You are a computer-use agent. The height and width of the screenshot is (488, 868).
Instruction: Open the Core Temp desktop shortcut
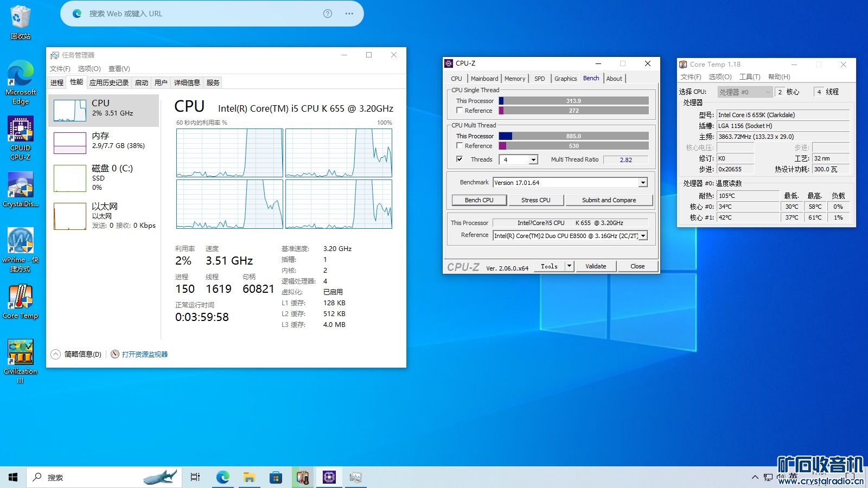tap(21, 297)
